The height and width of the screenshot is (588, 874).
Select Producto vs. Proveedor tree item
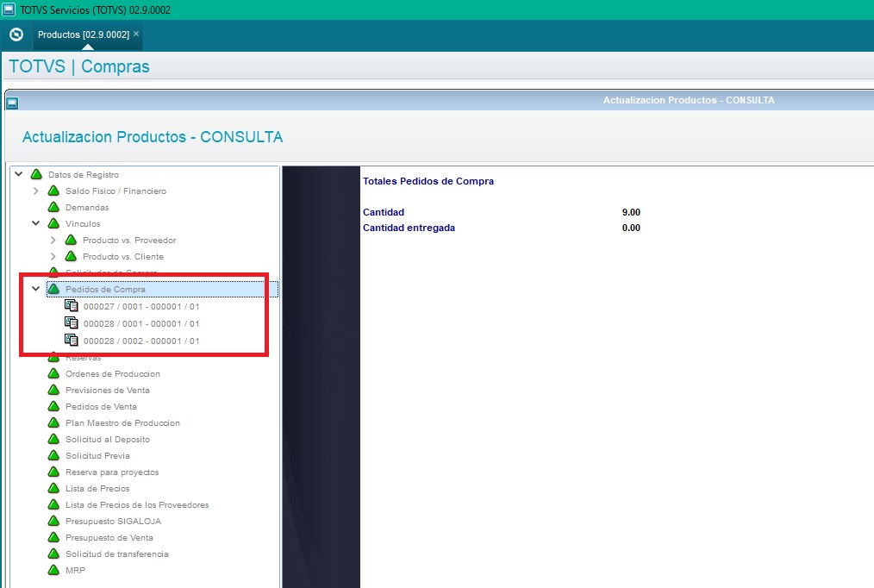(129, 241)
